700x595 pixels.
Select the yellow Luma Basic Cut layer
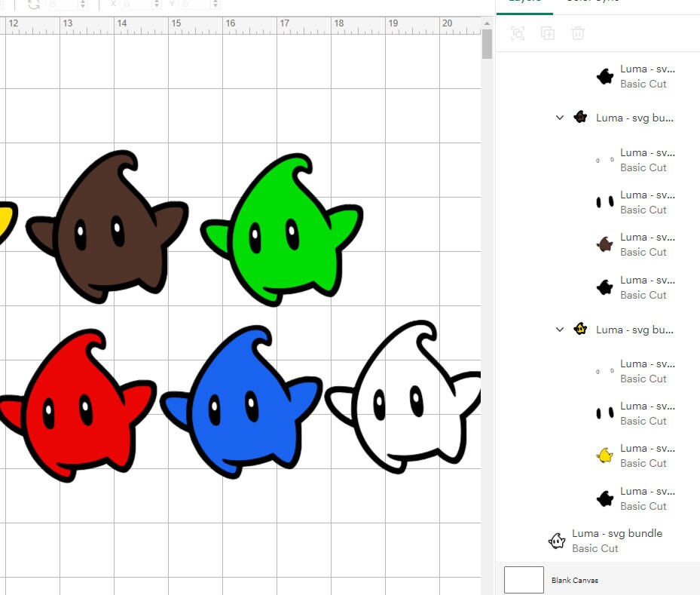click(604, 455)
